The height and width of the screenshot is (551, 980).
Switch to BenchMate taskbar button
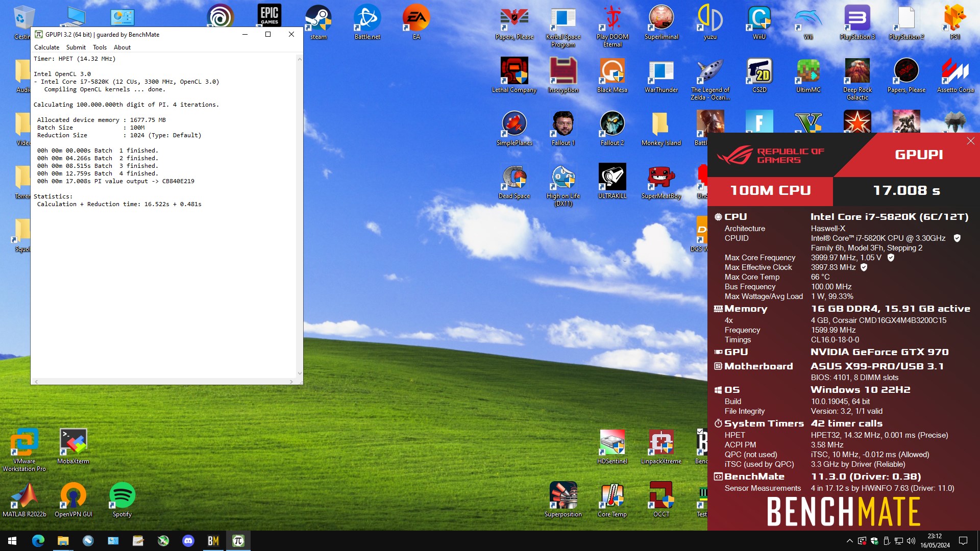[x=213, y=541]
